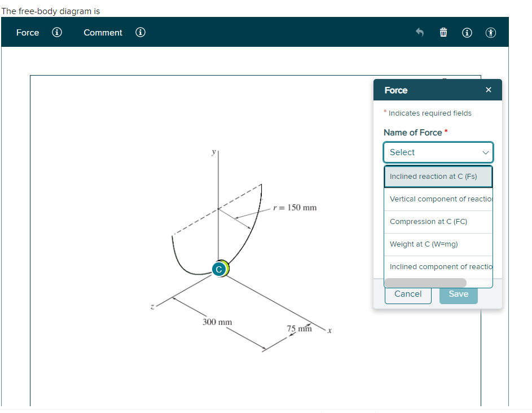Open the Name of Force select dropdown
Image resolution: width=532 pixels, height=413 pixels.
[x=438, y=152]
